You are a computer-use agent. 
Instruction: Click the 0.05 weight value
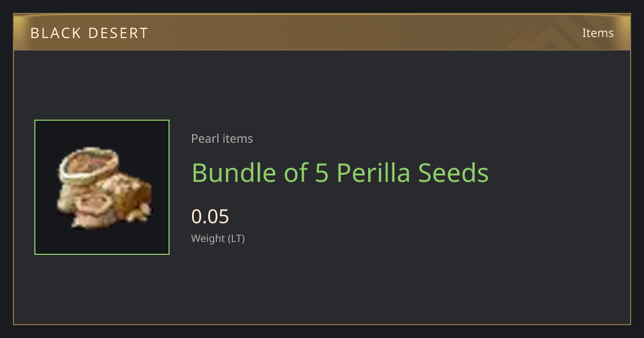pyautogui.click(x=210, y=217)
